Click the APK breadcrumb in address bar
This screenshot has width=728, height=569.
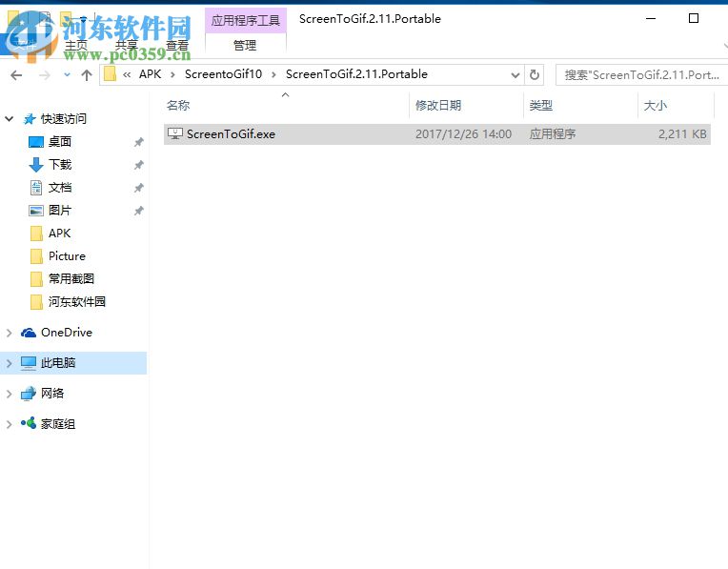click(150, 74)
